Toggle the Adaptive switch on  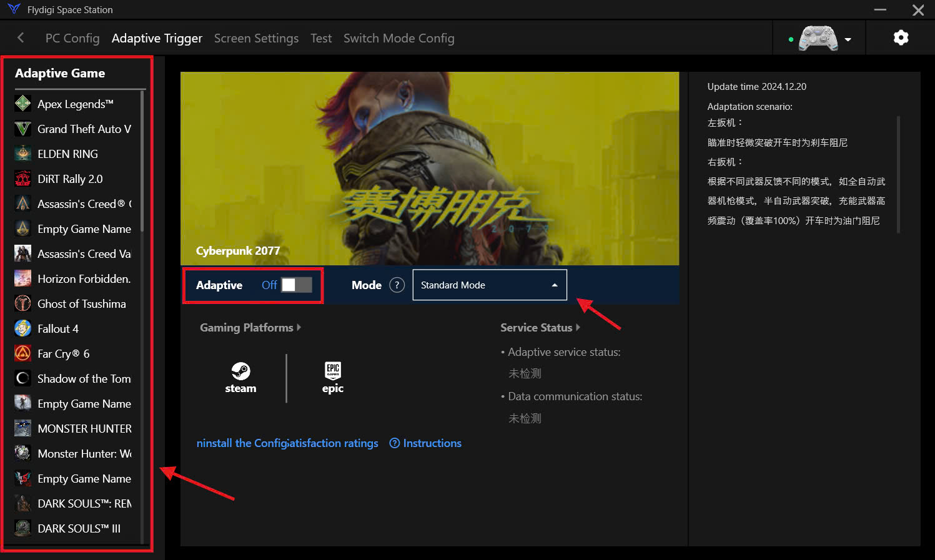[296, 285]
